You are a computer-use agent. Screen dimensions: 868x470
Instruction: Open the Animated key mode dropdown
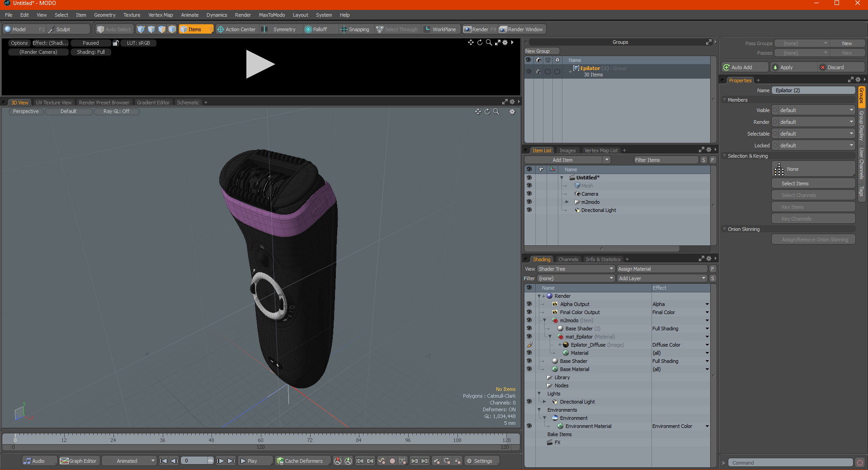[x=129, y=461]
